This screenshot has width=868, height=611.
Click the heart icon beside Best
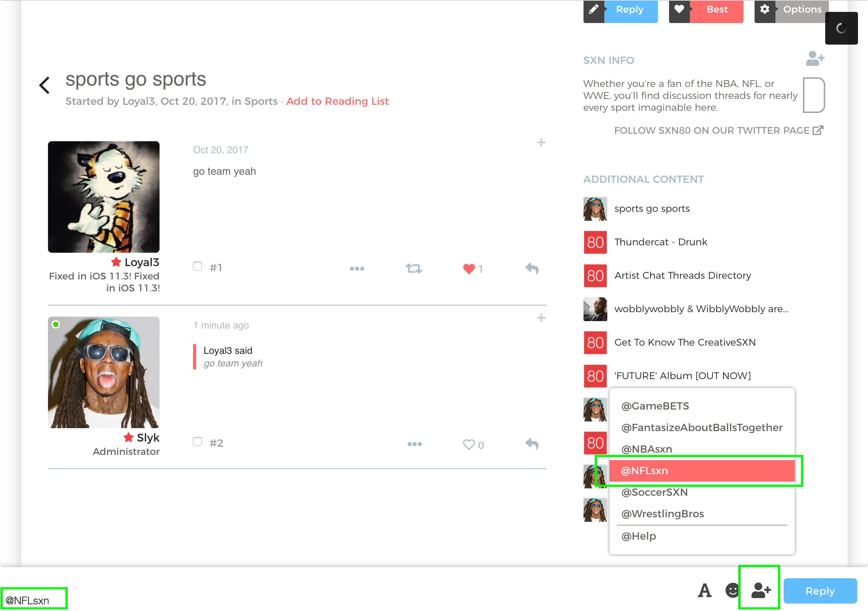click(x=679, y=10)
